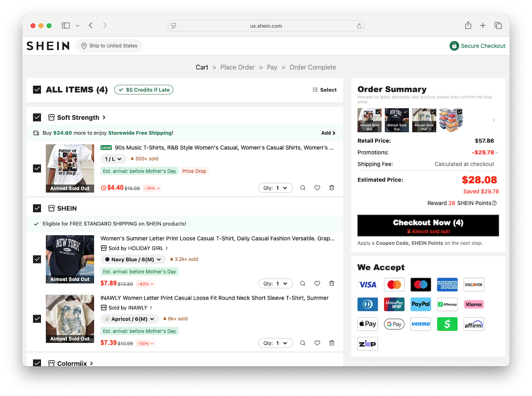Click the Select button in cart header
The image size is (532, 396).
[x=325, y=90]
